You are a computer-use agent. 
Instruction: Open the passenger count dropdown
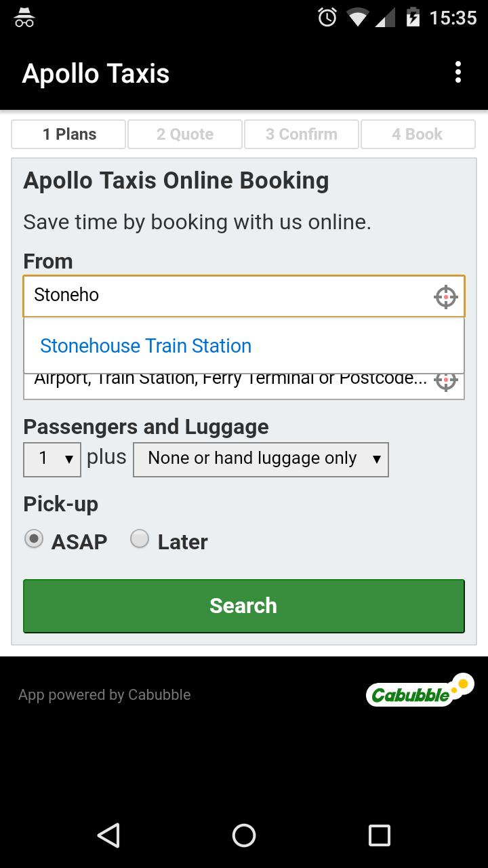52,459
